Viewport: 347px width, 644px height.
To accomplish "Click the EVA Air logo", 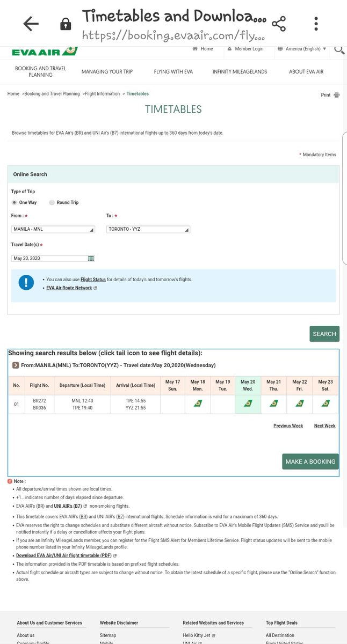I will (x=45, y=52).
